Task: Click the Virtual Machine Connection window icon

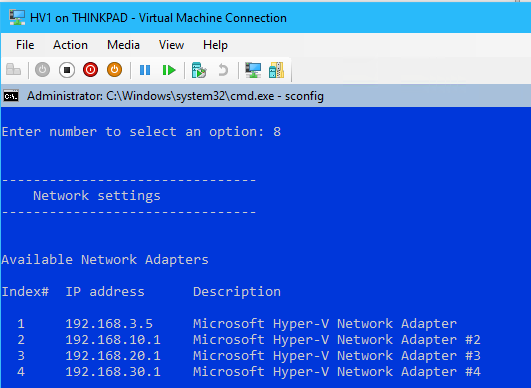Action: [x=17, y=18]
